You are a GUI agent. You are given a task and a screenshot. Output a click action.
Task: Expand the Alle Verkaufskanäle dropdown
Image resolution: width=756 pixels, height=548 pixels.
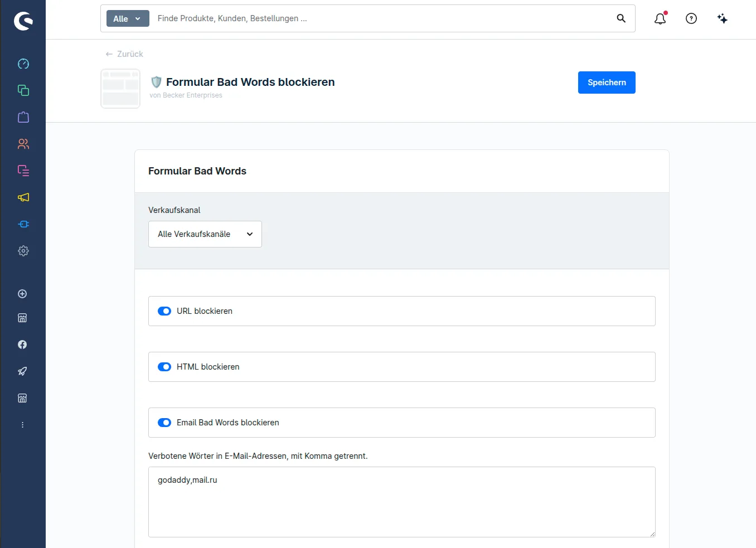pos(205,234)
